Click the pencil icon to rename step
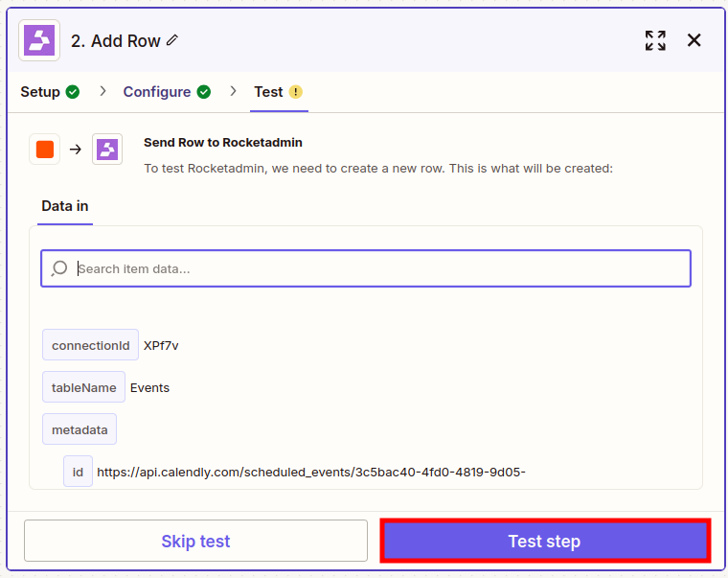This screenshot has width=728, height=578. pyautogui.click(x=172, y=40)
